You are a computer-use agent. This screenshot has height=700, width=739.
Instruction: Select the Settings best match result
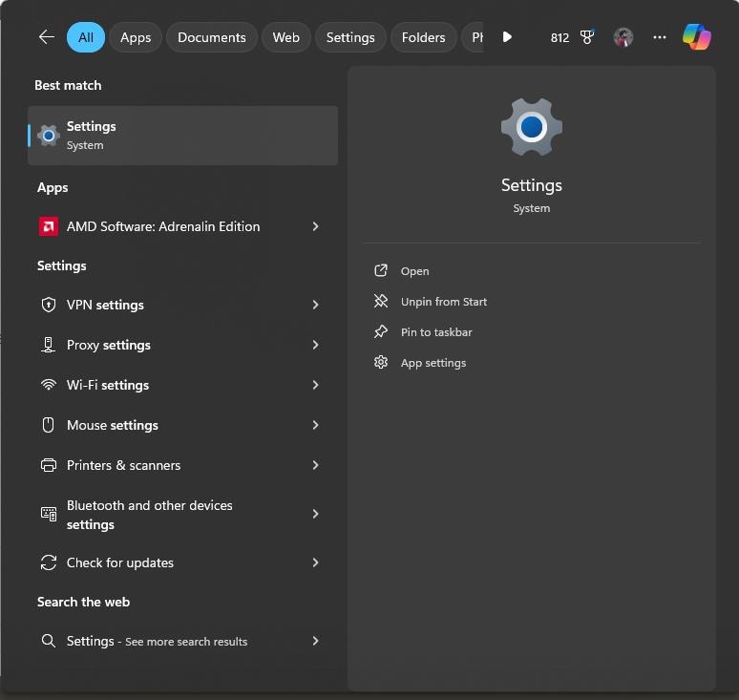[x=183, y=136]
